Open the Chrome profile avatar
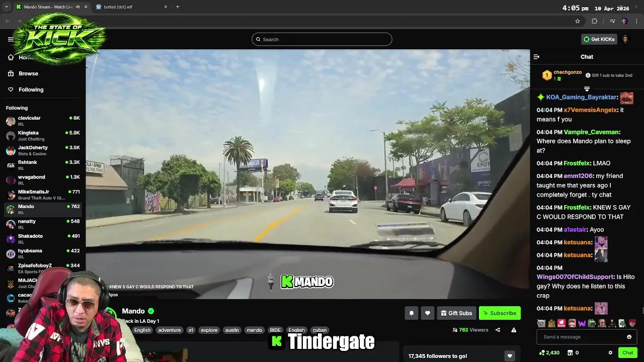Image resolution: width=644 pixels, height=362 pixels. (624, 21)
